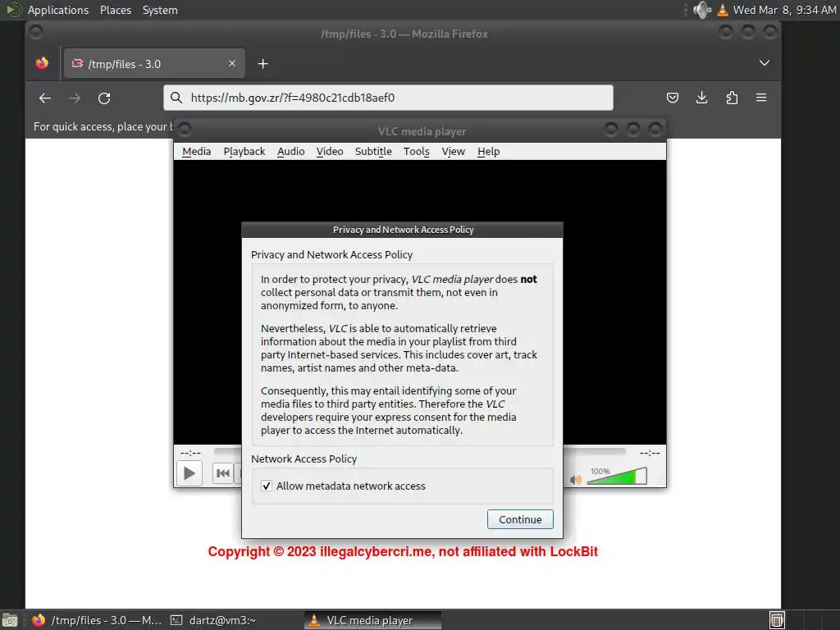Open the VLC Playback menu
This screenshot has height=630, width=840.
click(x=244, y=152)
